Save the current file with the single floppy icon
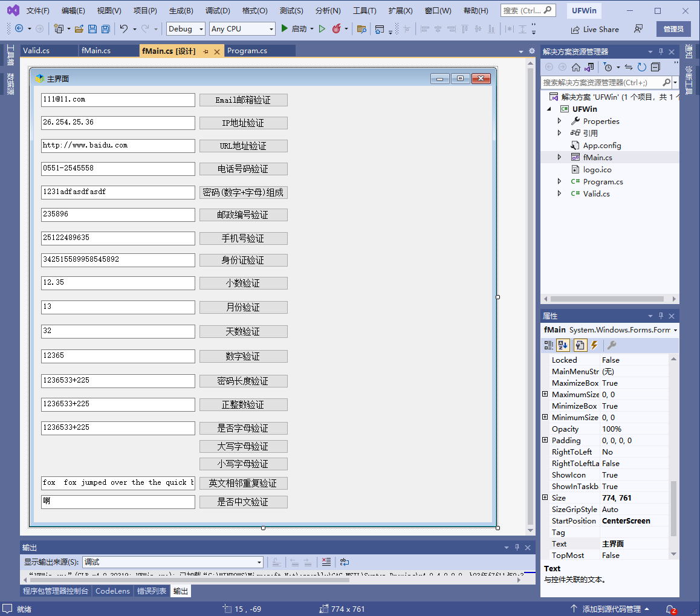 click(92, 28)
